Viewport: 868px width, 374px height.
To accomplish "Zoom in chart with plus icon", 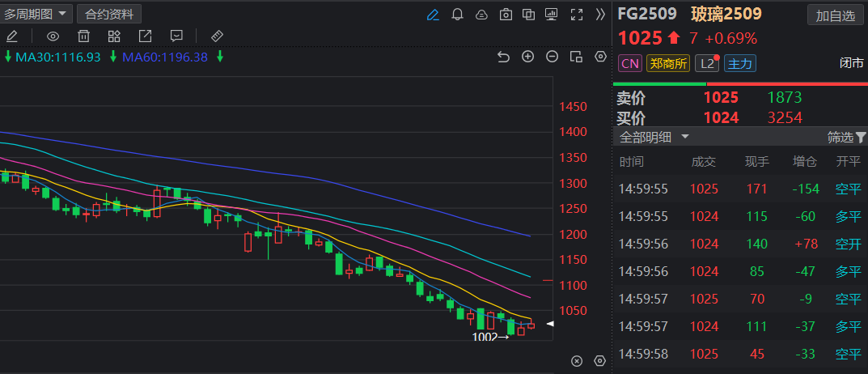I will [527, 57].
